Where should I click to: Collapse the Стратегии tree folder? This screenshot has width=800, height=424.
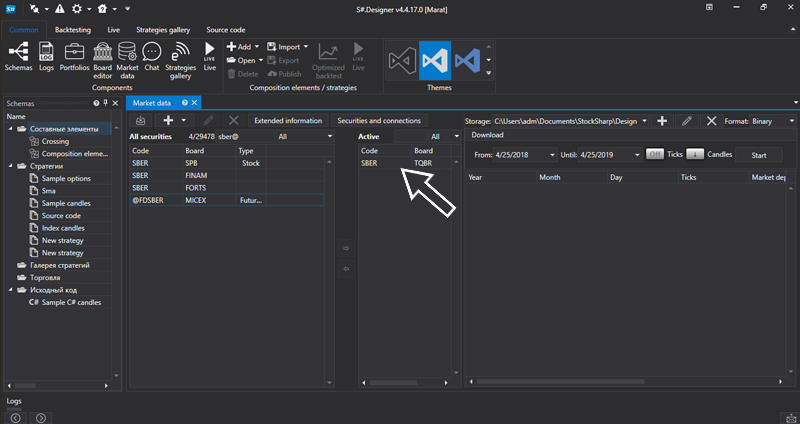click(11, 166)
